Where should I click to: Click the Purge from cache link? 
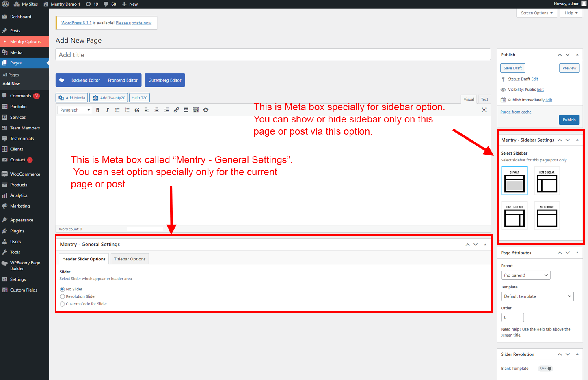(x=516, y=112)
